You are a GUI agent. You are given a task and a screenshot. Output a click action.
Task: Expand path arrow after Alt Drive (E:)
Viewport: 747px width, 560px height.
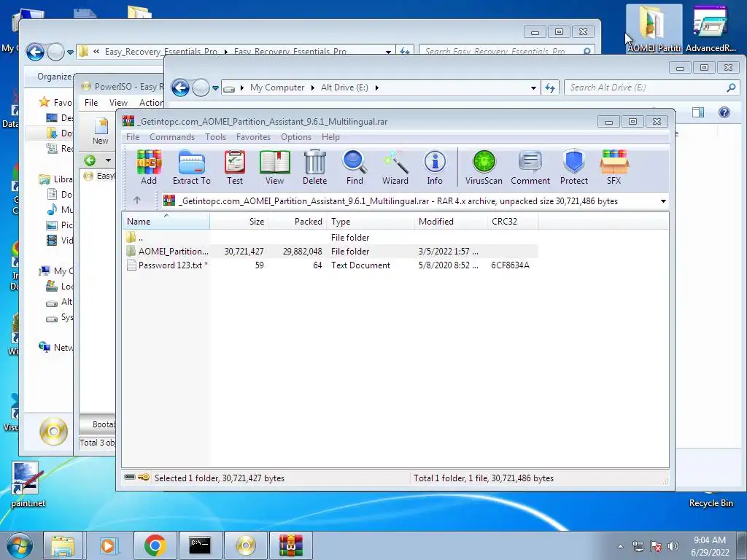coord(376,87)
